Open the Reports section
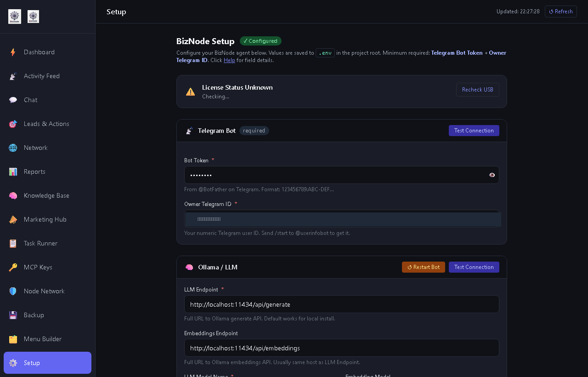 pos(34,171)
